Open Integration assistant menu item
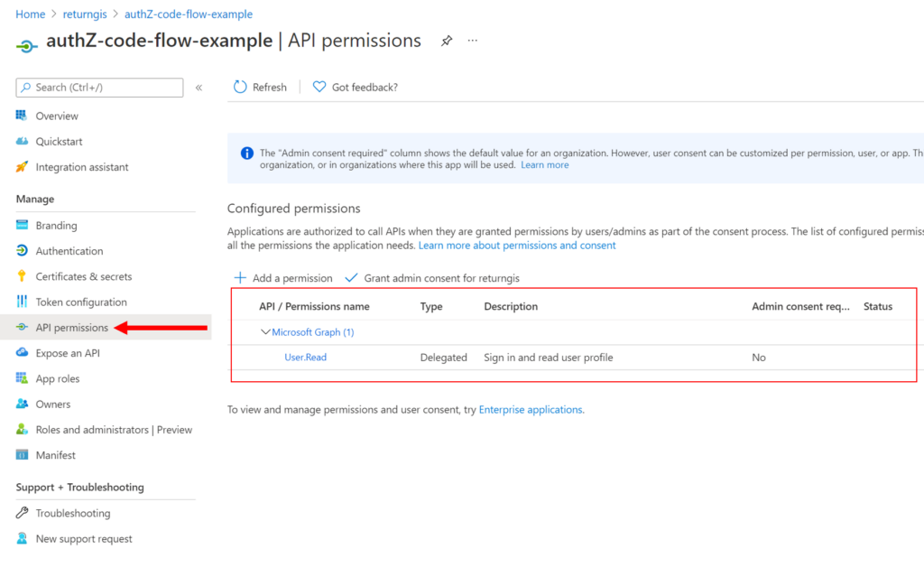 [x=82, y=167]
